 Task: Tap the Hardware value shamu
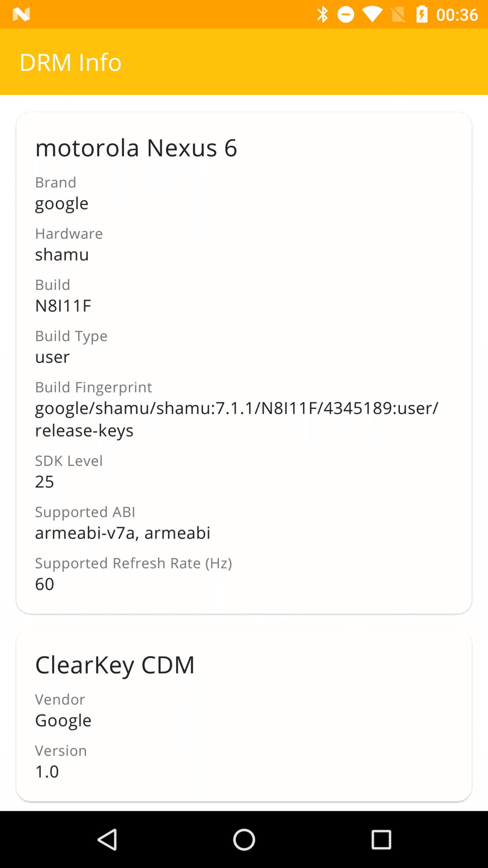(62, 254)
